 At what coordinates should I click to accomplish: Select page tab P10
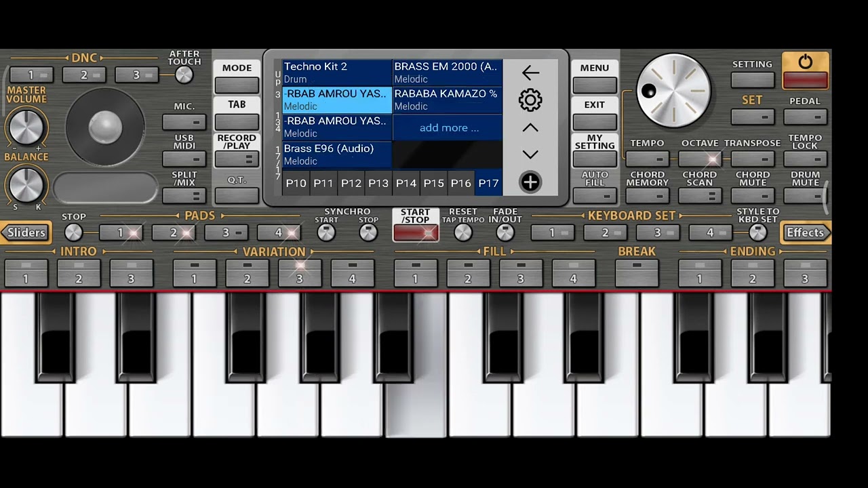296,183
